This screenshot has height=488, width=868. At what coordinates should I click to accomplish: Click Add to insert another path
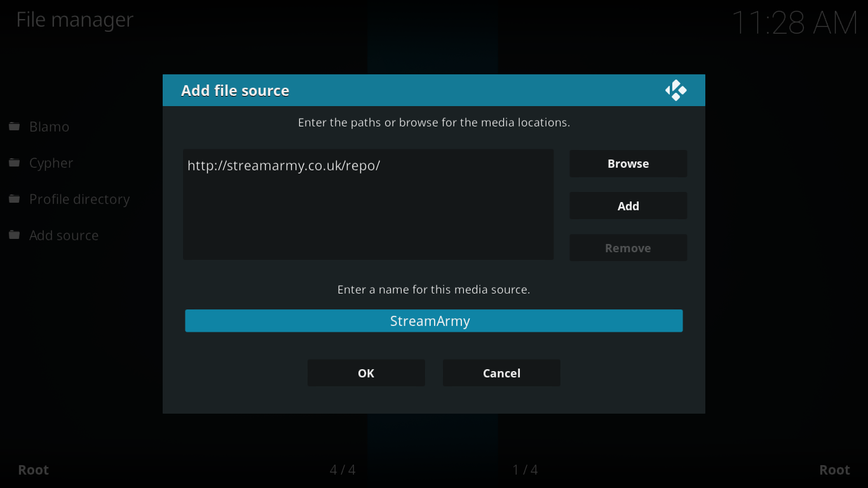[x=628, y=205]
